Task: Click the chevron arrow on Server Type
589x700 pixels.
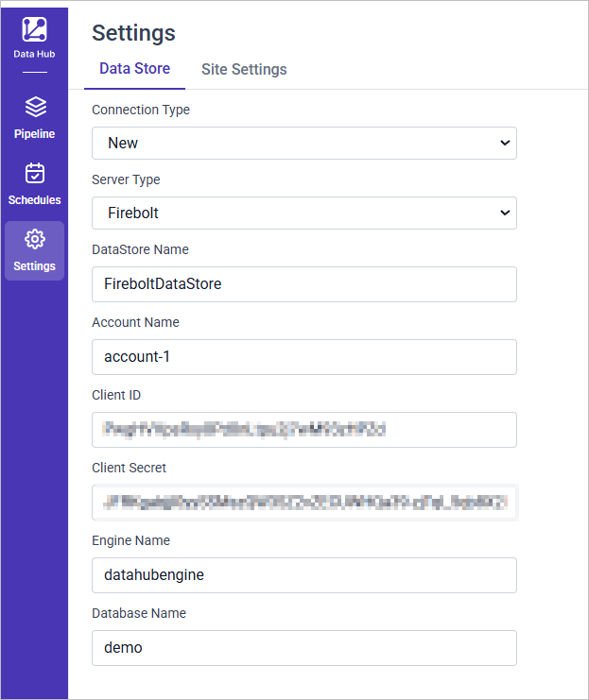Action: (x=504, y=213)
